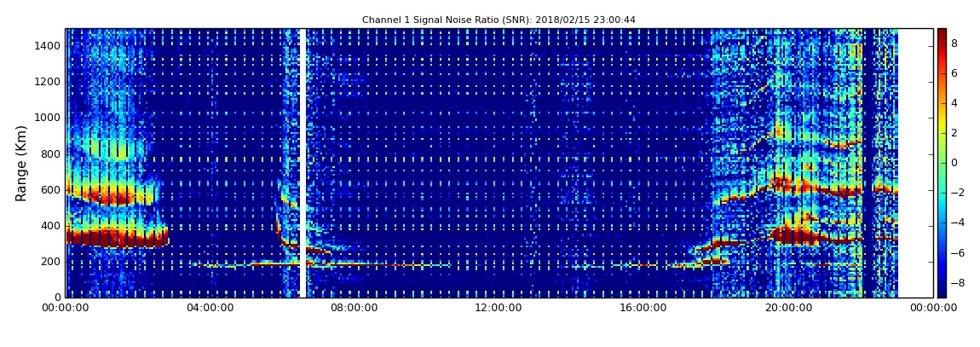Image resolution: width=980 pixels, height=347 pixels.
Task: Click the 12:00:00 time axis label
Action: pos(499,308)
